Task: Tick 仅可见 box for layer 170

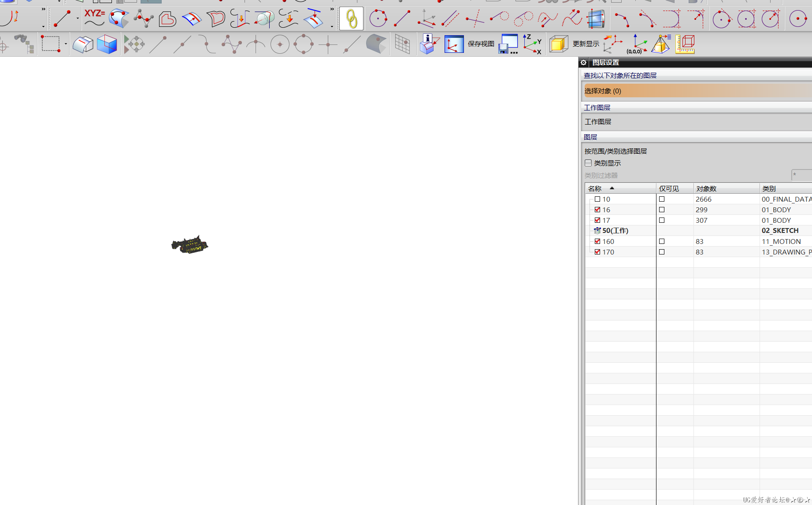Action: pos(662,252)
